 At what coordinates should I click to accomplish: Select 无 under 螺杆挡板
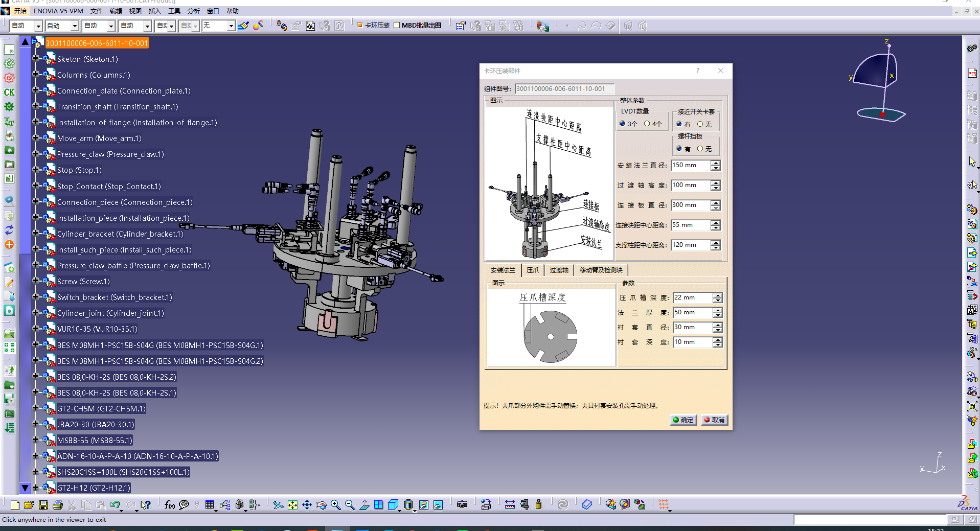point(700,149)
